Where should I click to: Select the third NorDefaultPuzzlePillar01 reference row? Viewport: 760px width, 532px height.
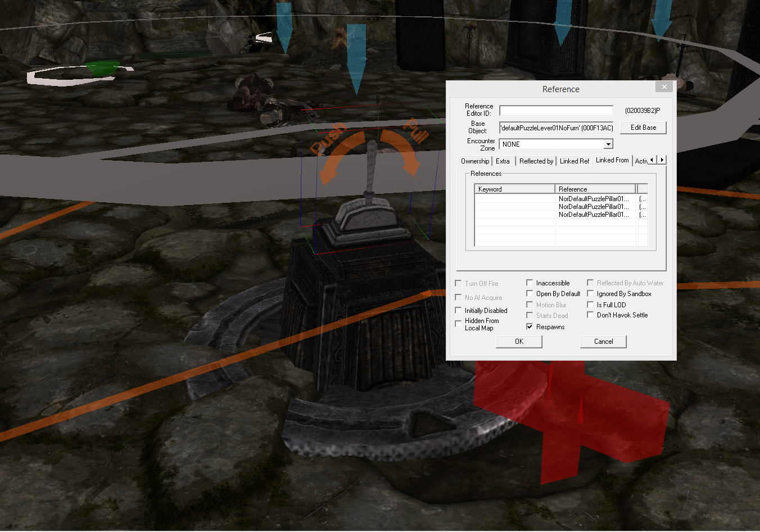pyautogui.click(x=561, y=215)
